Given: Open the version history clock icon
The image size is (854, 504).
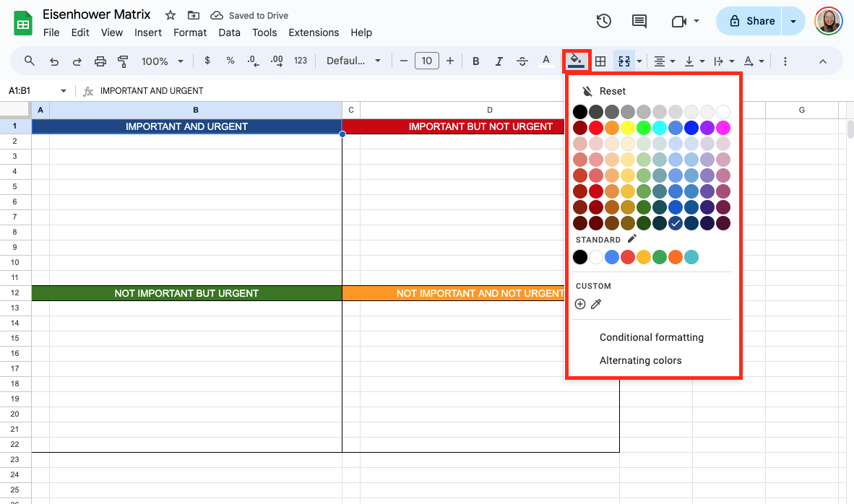Looking at the screenshot, I should point(604,21).
